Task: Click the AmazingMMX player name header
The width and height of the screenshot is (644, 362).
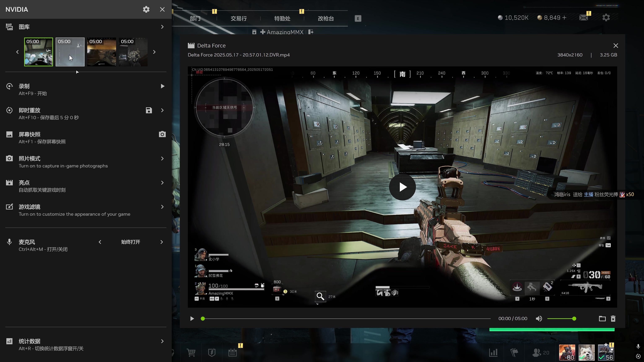Action: pos(285,32)
